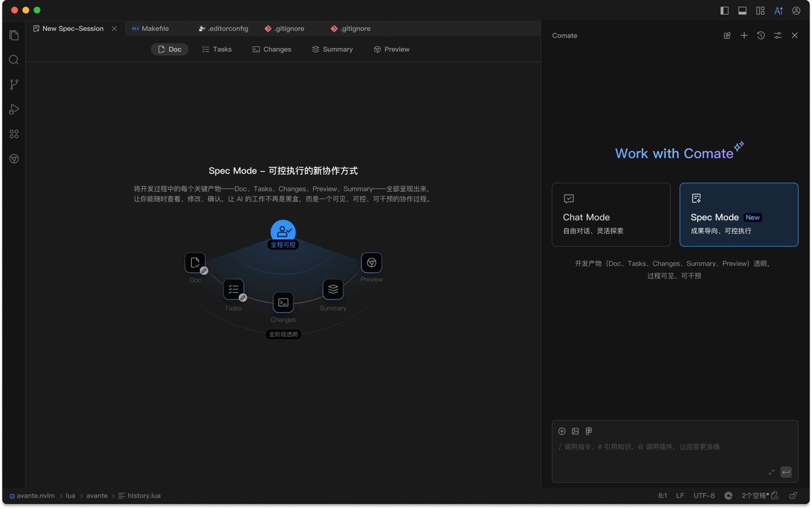Click the Comate status bar icon
The image size is (812, 509).
pos(728,496)
